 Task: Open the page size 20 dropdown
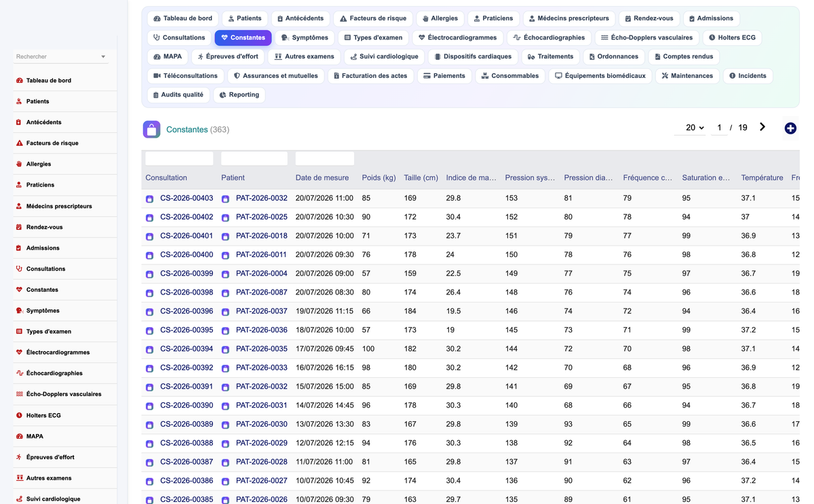(691, 128)
